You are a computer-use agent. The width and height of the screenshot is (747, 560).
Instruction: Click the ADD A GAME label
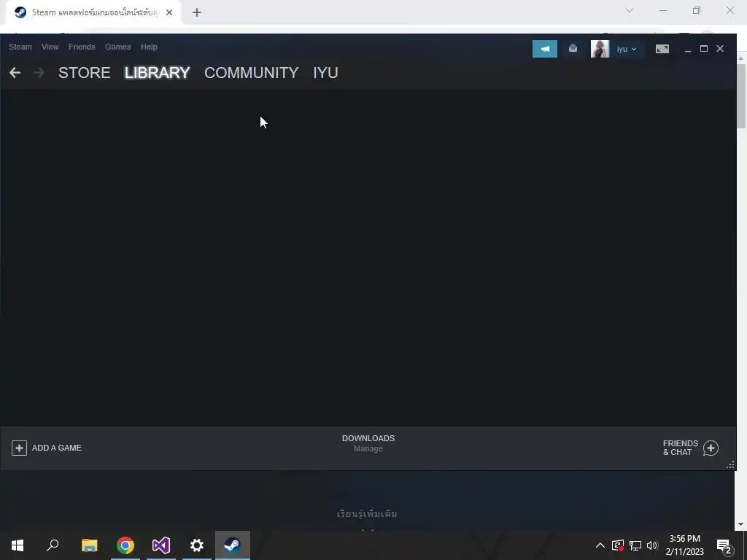click(57, 448)
